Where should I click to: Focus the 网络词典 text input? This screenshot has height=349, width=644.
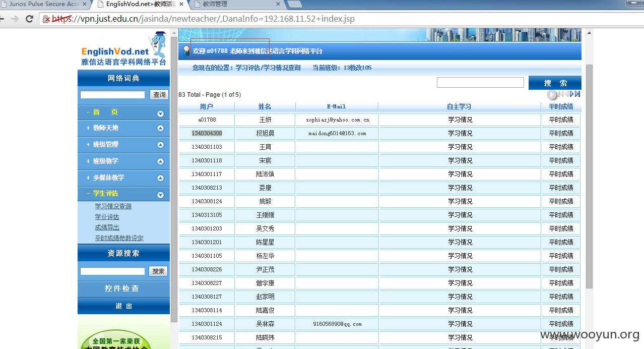coord(112,95)
